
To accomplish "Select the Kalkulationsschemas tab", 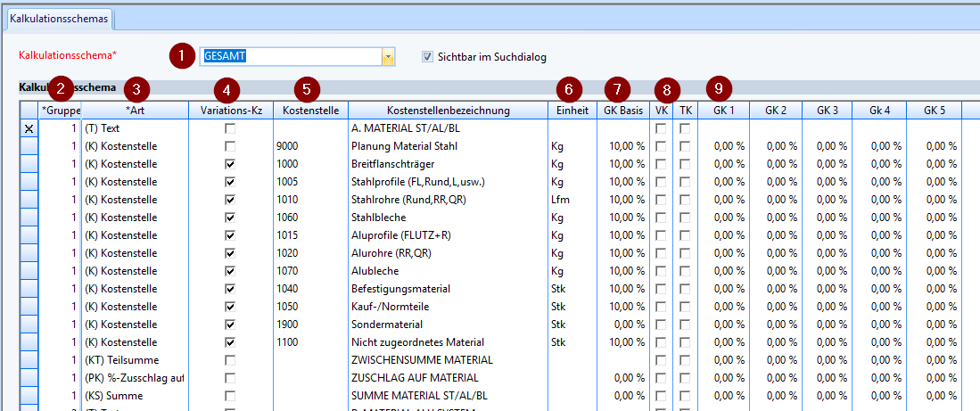I will point(59,18).
